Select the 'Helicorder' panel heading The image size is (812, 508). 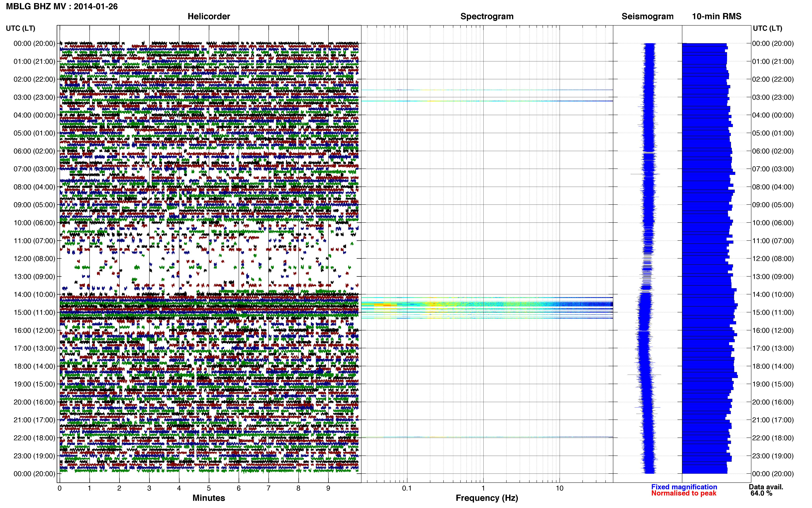[209, 16]
